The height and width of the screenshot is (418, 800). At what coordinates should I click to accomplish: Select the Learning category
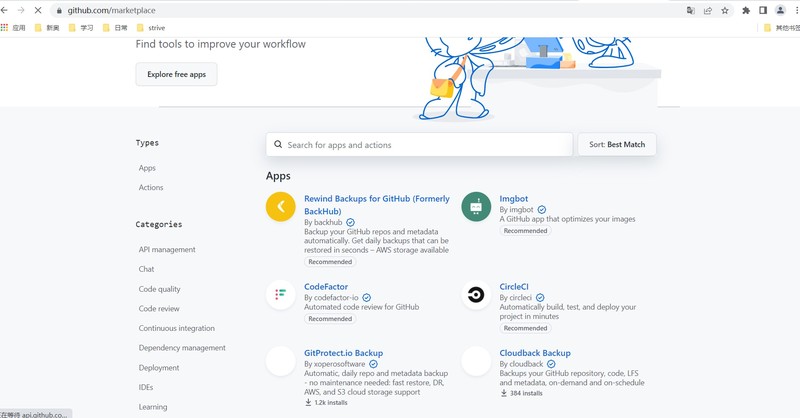pos(153,407)
